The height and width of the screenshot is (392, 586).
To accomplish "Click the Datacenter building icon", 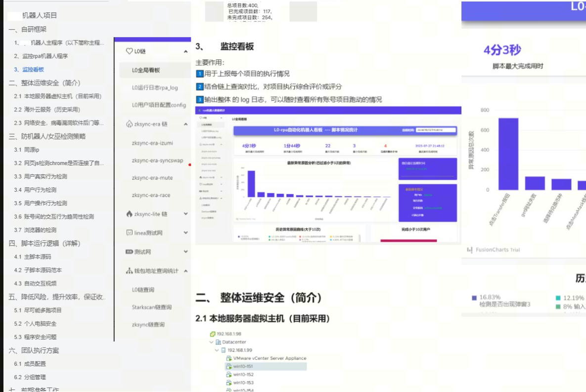I will [218, 342].
